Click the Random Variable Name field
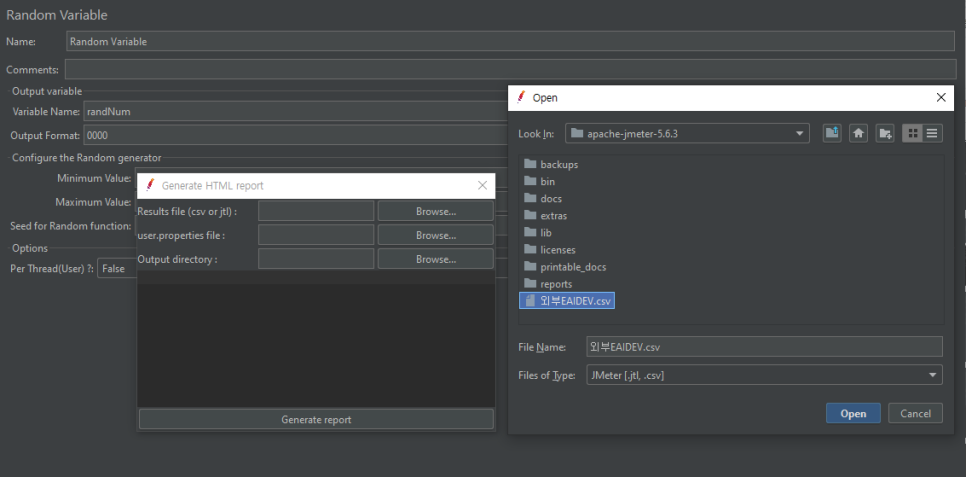 [x=510, y=41]
